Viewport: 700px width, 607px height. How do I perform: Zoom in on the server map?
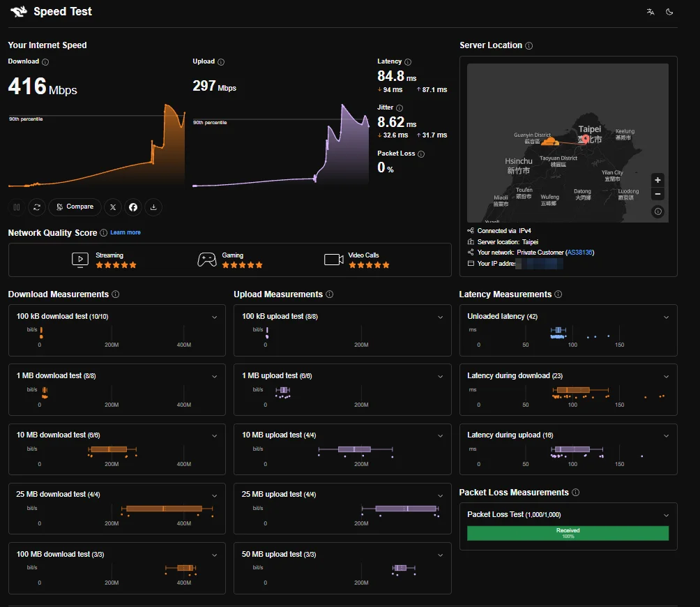click(657, 180)
